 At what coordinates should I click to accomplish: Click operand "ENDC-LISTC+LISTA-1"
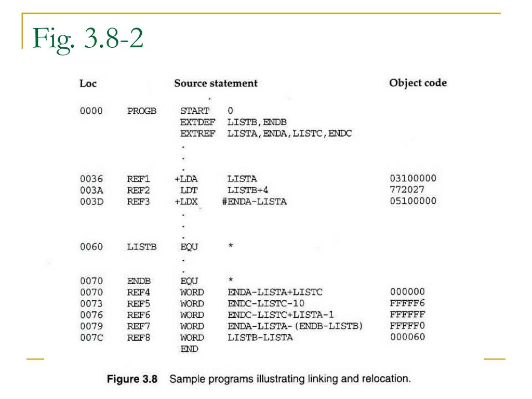click(281, 315)
